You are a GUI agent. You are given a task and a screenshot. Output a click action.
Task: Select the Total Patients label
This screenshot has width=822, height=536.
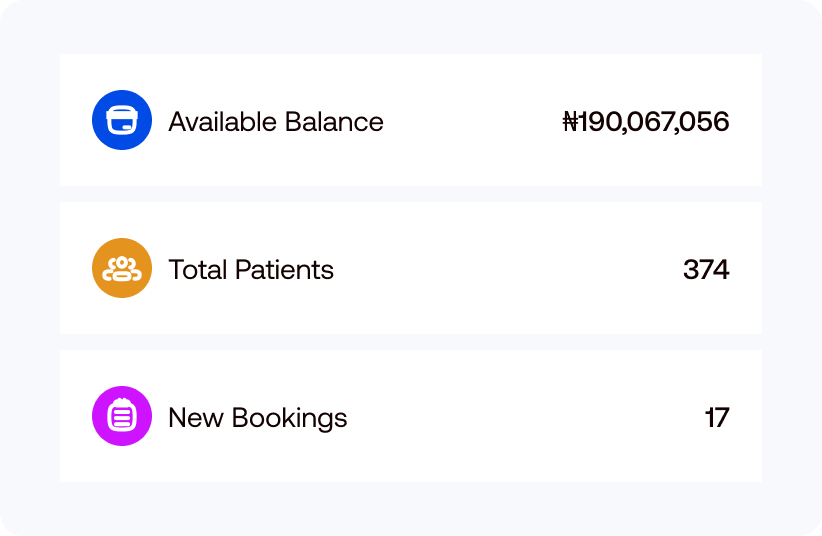pos(250,270)
